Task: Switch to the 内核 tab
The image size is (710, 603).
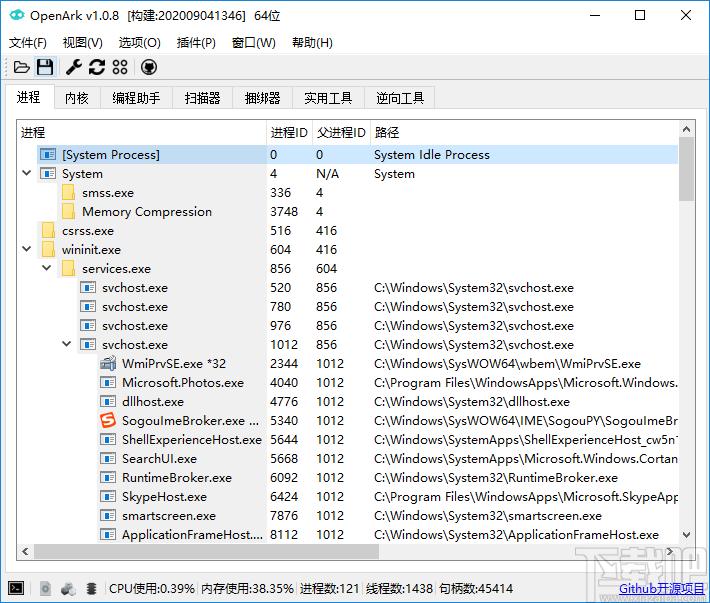Action: 77,98
